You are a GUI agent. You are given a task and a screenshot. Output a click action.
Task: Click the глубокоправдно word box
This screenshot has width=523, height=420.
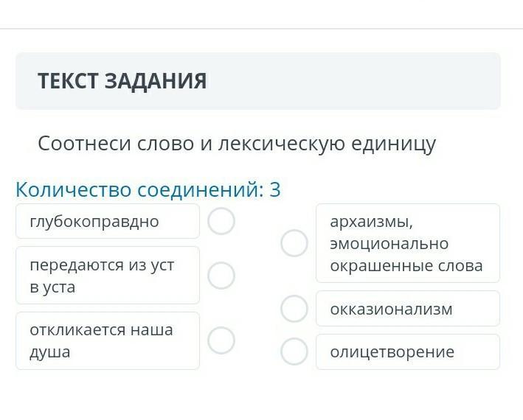tap(108, 221)
